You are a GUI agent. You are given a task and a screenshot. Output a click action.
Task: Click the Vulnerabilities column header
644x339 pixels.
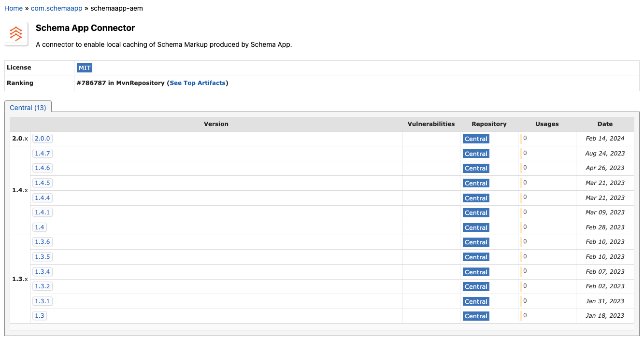[x=431, y=124]
